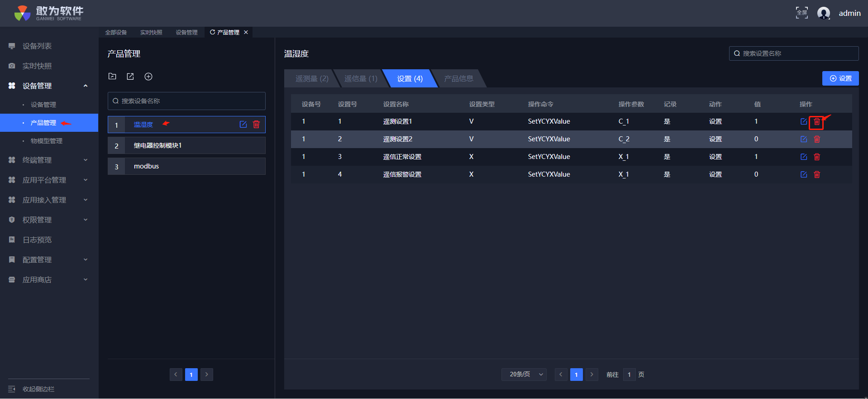Viewport: 868px width, 399px height.
Task: Click the 遥信正常设置 name cell
Action: coord(402,157)
